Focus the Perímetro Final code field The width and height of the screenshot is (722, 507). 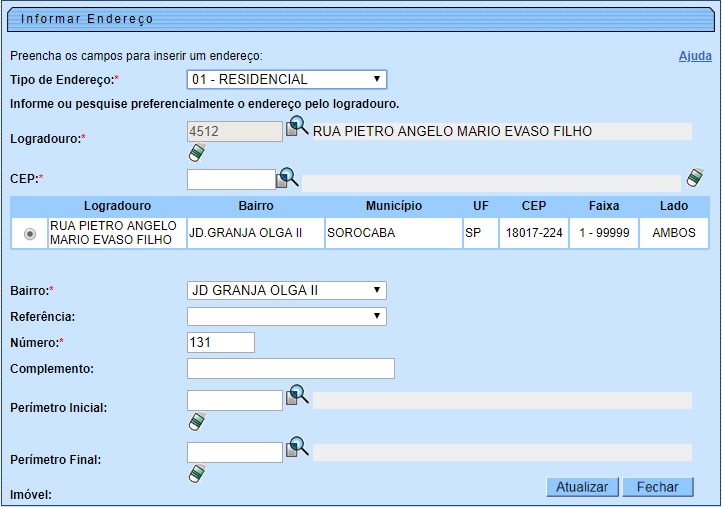(x=235, y=452)
